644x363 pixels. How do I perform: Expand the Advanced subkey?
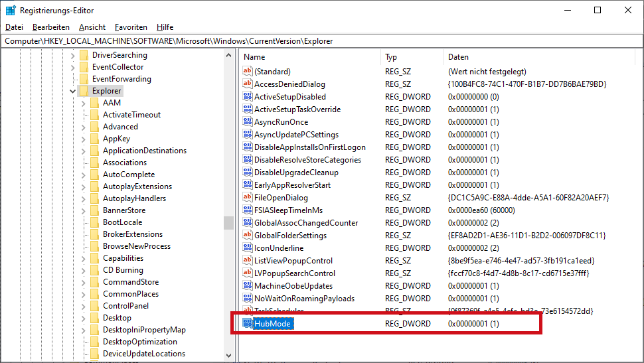[84, 127]
